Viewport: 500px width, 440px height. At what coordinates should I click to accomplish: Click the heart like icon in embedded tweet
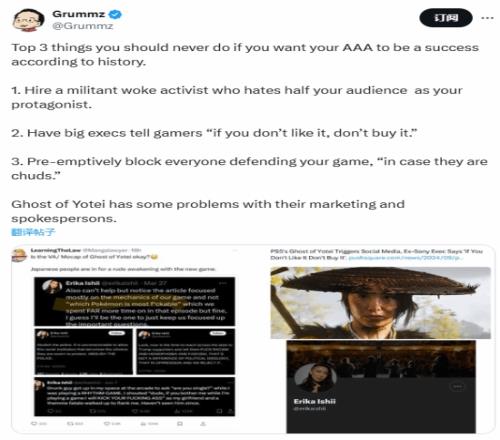click(x=107, y=424)
